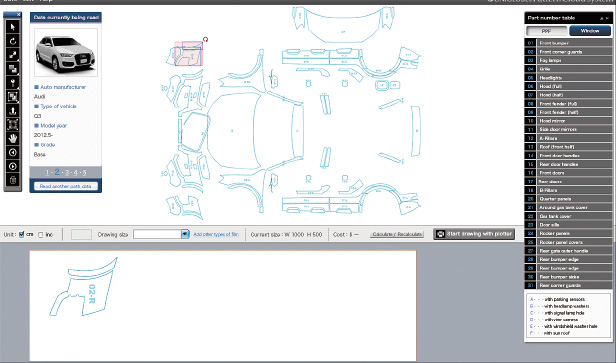Click the download to tray tool
Screen dimensions: 616x363
tap(13, 111)
